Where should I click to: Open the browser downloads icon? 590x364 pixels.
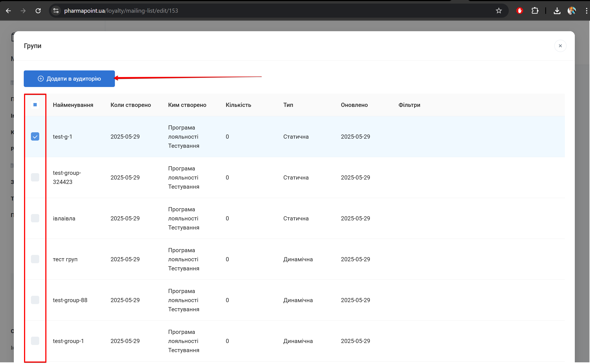tap(557, 11)
